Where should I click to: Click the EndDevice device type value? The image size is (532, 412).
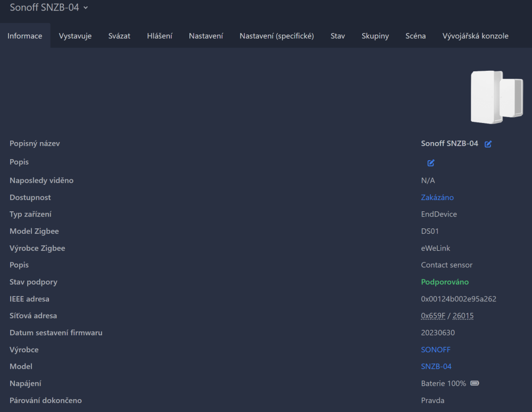click(439, 214)
